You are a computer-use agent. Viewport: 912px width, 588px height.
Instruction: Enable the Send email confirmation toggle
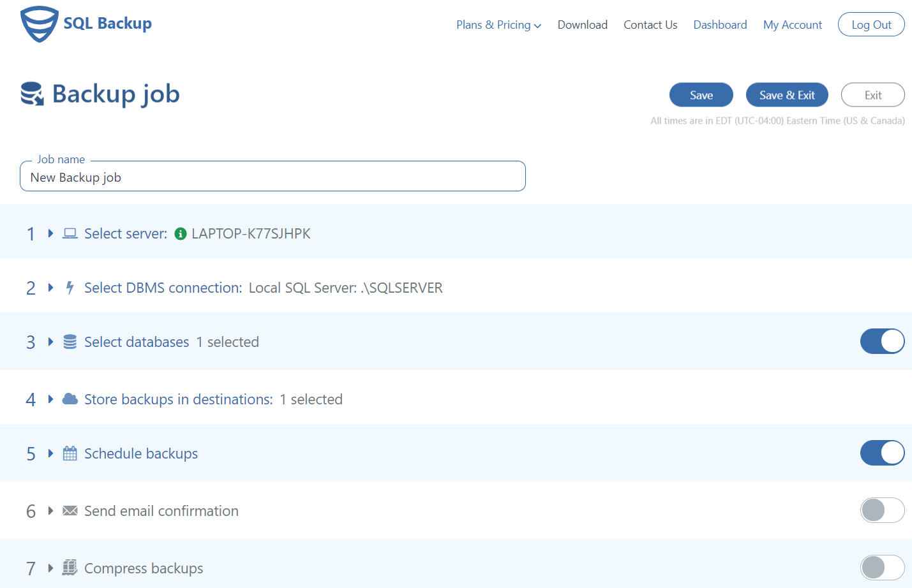pos(883,510)
